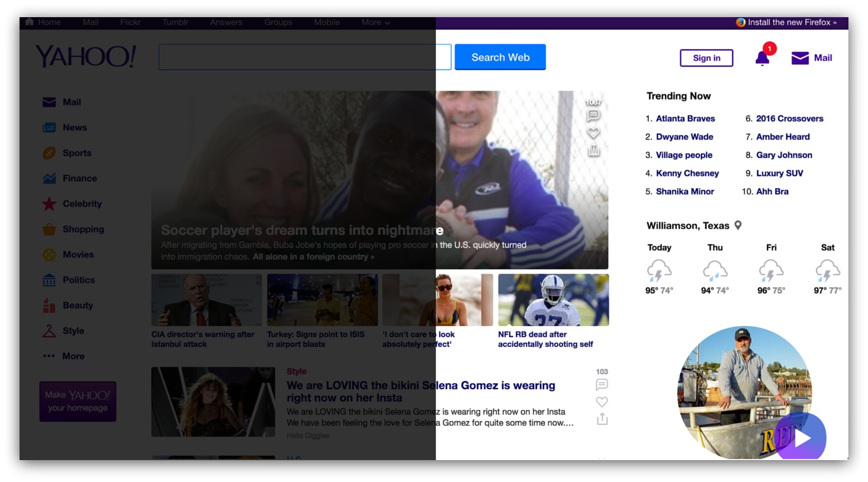Screen dimensions: 868x482
Task: Click the three-dots More icon in sidebar
Action: 49,356
